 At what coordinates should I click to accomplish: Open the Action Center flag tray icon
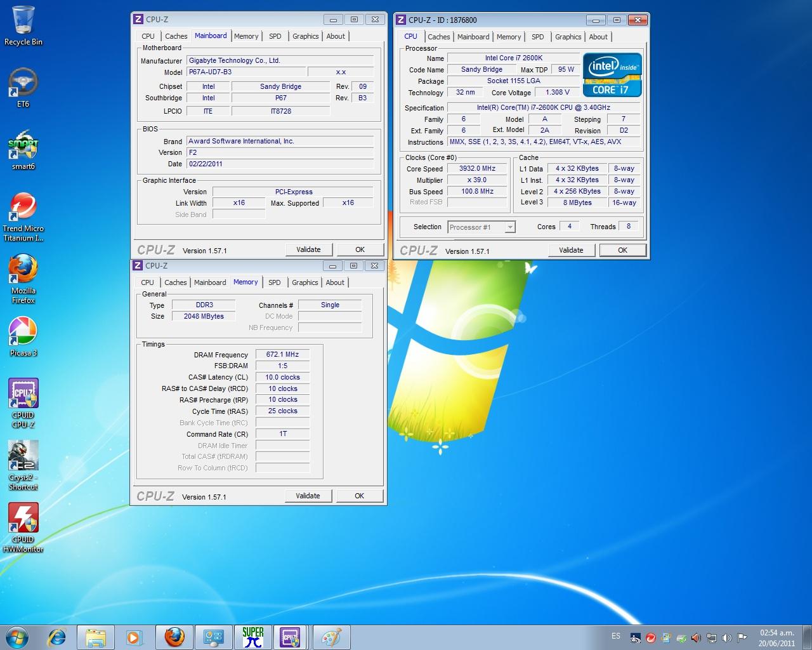pos(742,638)
